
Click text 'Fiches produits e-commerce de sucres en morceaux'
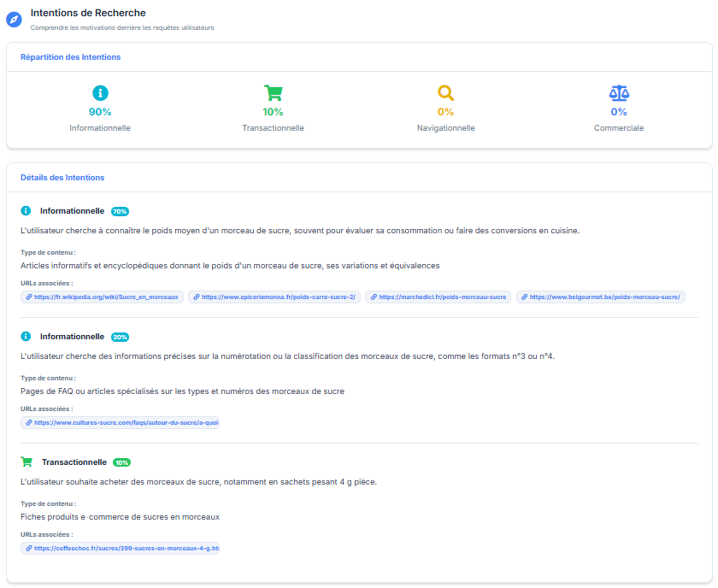120,517
